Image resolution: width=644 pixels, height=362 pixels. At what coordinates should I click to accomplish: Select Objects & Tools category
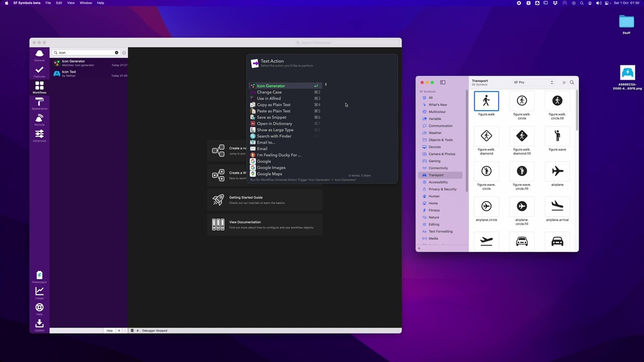[x=440, y=140]
